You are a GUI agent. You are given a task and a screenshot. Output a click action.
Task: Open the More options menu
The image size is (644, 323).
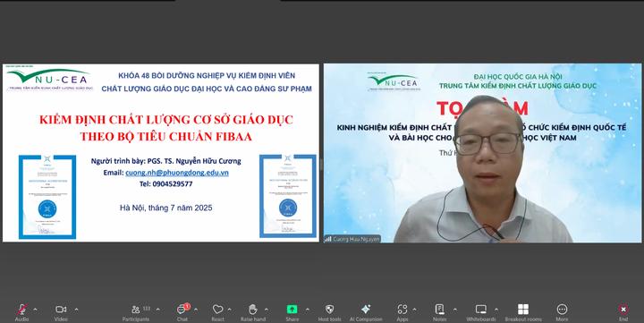[562, 309]
